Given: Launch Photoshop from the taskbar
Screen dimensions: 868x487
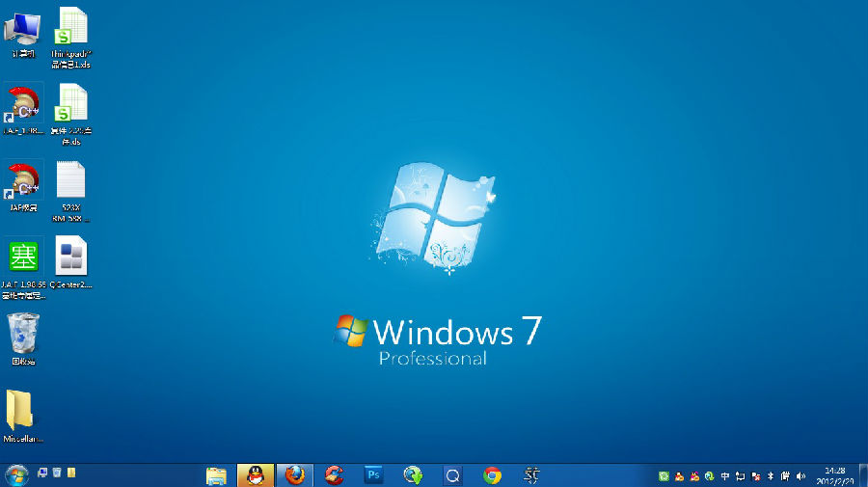Looking at the screenshot, I should point(374,475).
